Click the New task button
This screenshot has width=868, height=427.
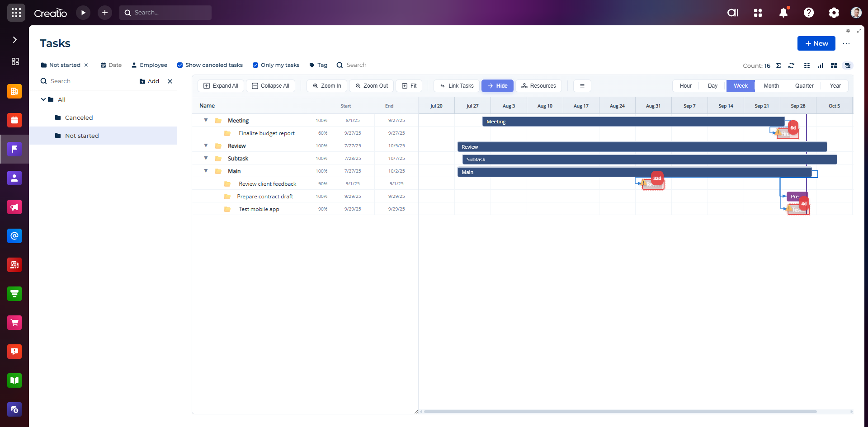[x=816, y=43]
